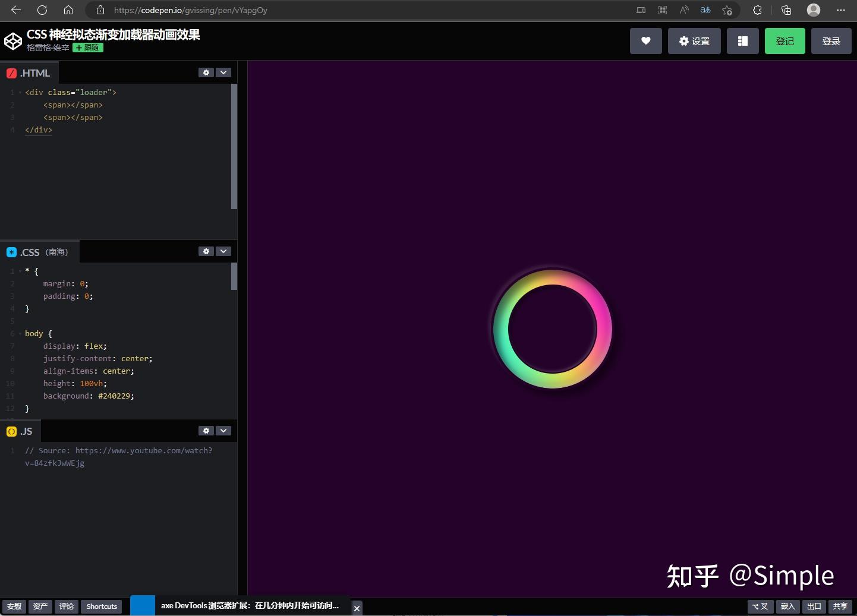
Task: Click the heart icon to like this pen
Action: point(646,40)
